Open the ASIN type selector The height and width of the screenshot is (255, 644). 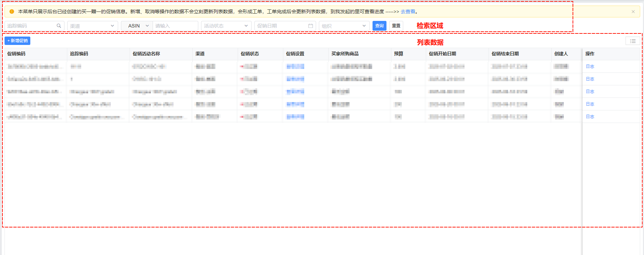137,26
